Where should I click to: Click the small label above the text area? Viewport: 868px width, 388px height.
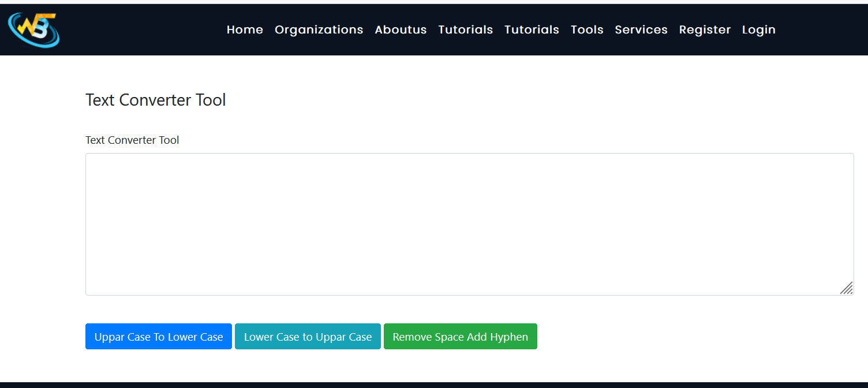pyautogui.click(x=132, y=140)
